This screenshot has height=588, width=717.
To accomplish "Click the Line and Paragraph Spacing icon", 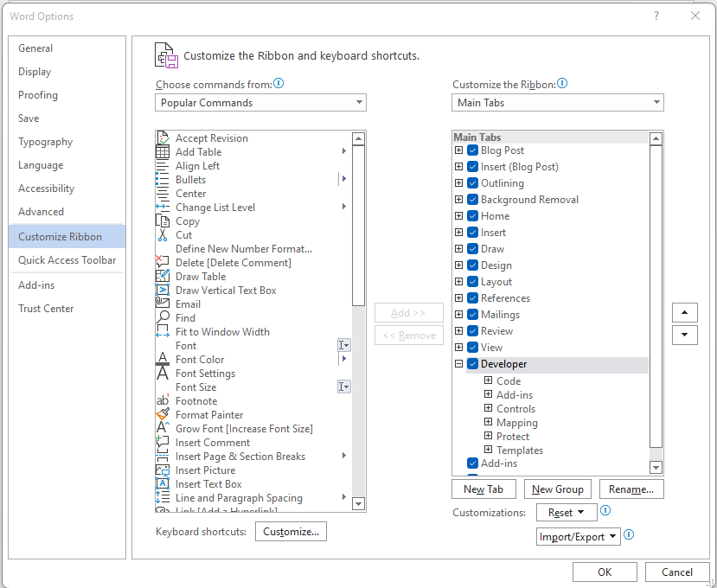I will click(163, 497).
